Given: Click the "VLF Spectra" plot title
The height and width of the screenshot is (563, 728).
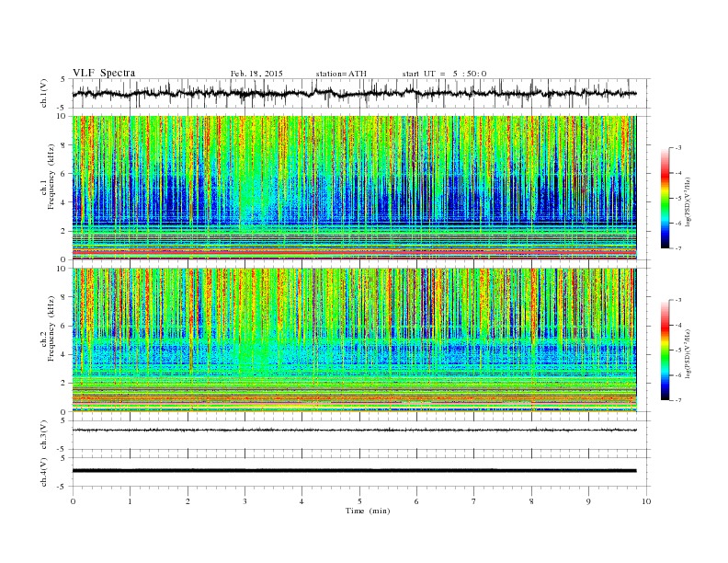Looking at the screenshot, I should pyautogui.click(x=104, y=73).
